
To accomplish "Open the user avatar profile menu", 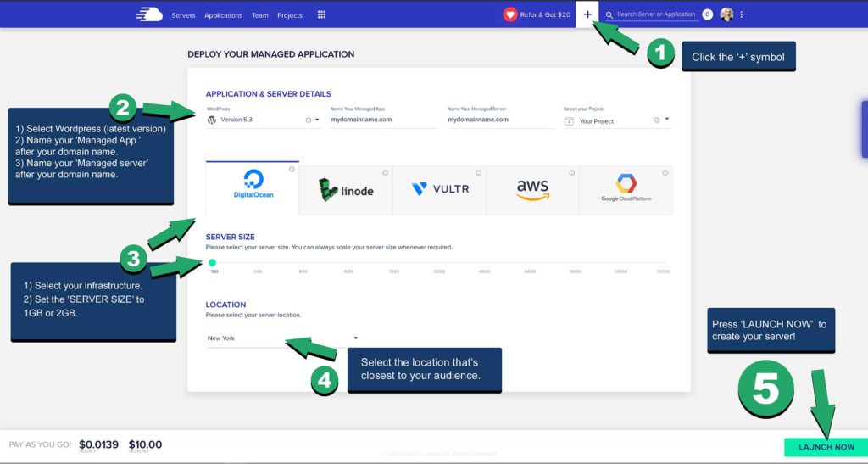I will pos(726,14).
